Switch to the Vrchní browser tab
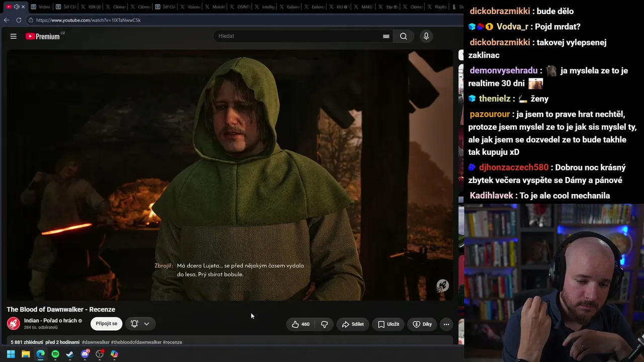Viewport: 644px width, 362px height. (x=40, y=7)
